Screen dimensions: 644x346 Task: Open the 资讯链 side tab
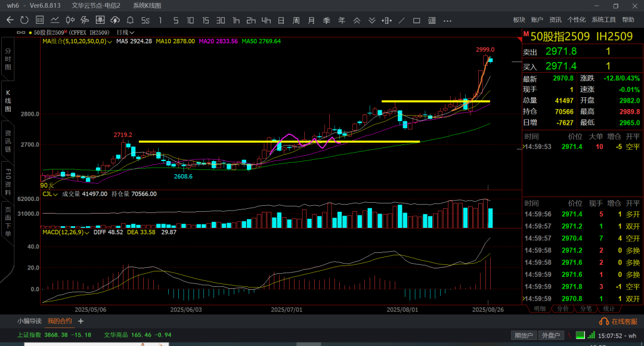point(8,141)
